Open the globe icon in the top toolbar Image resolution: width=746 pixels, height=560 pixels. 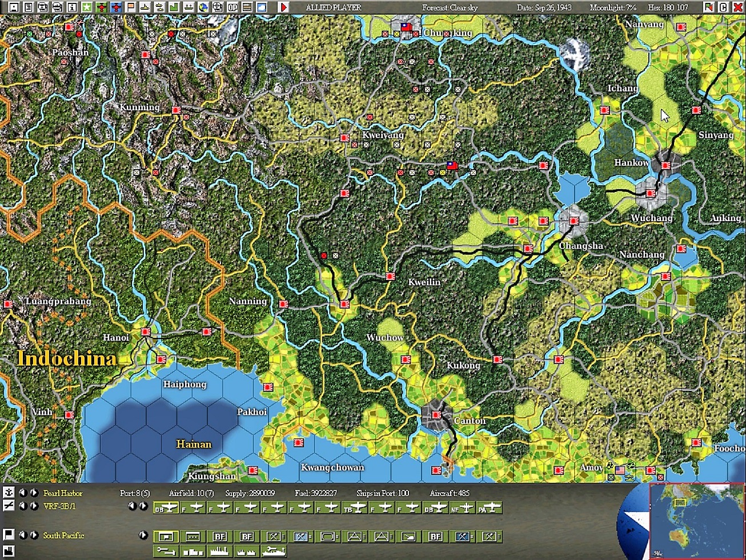tap(203, 7)
